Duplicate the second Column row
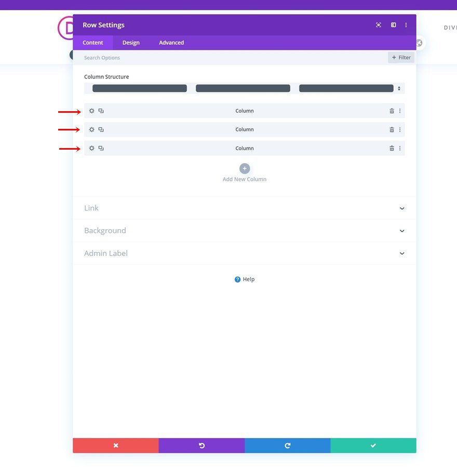Screen dimensions: 457x476 (101, 129)
